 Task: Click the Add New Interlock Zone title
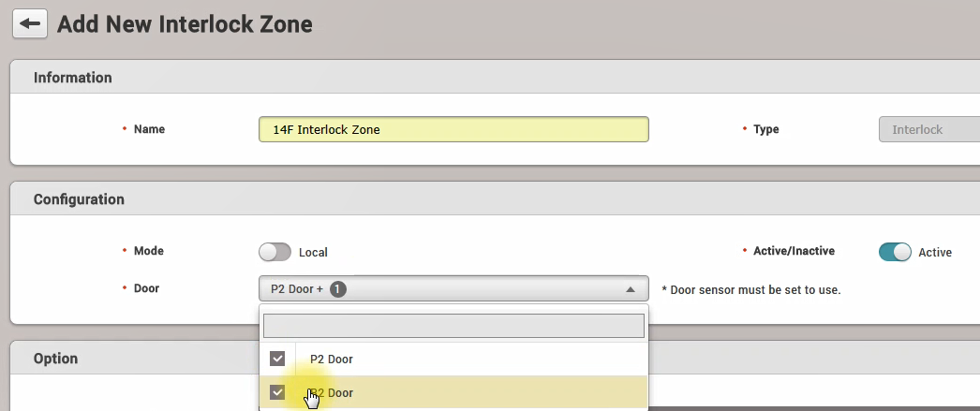tap(185, 24)
